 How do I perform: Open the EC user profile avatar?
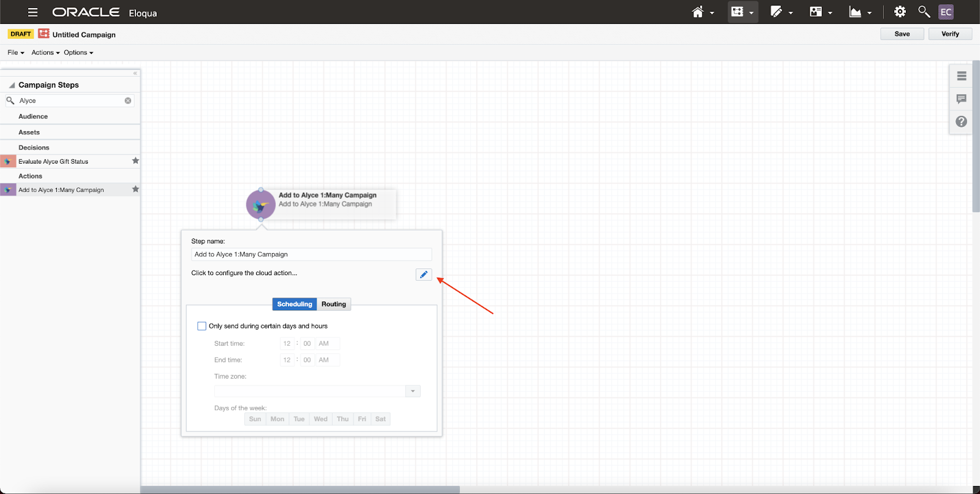click(946, 12)
